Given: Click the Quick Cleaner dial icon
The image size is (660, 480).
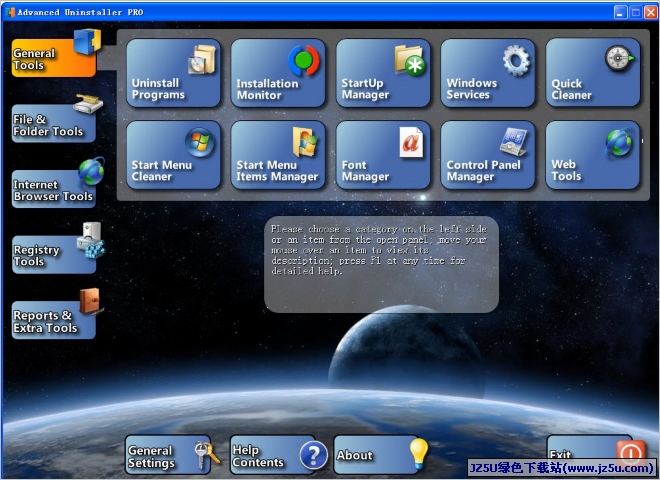Looking at the screenshot, I should pyautogui.click(x=619, y=58).
